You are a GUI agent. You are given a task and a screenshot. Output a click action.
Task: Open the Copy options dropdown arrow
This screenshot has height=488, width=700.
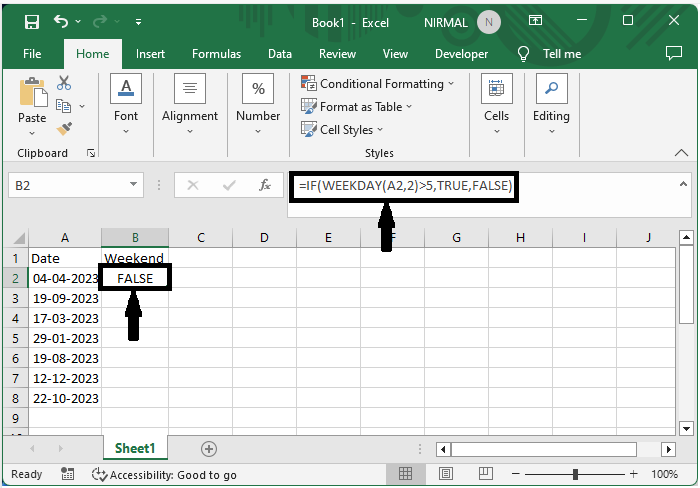coord(82,106)
